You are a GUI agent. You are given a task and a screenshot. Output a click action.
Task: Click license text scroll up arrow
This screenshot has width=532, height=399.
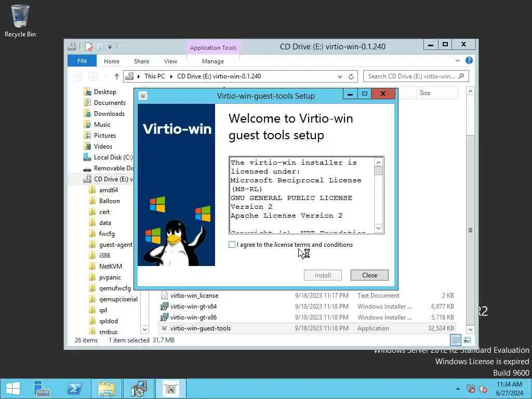pos(379,163)
